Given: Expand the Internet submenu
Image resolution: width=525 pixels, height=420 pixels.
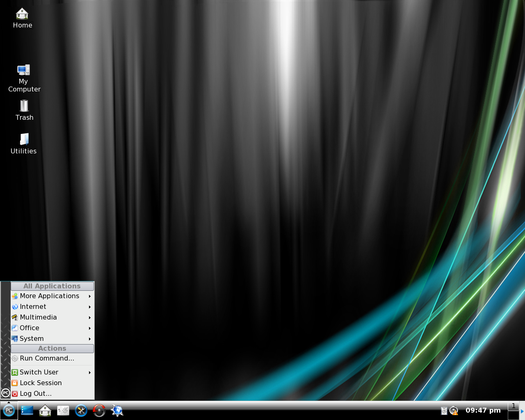Looking at the screenshot, I should pos(52,306).
